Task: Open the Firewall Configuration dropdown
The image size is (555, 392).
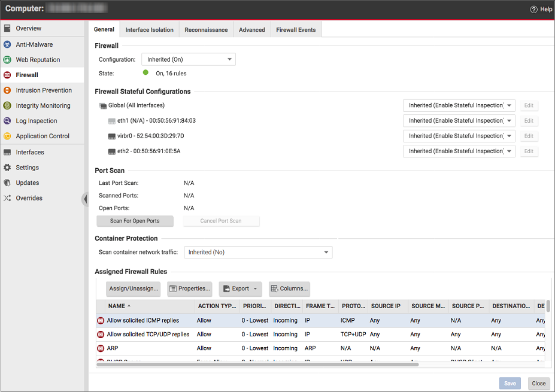Action: point(188,59)
